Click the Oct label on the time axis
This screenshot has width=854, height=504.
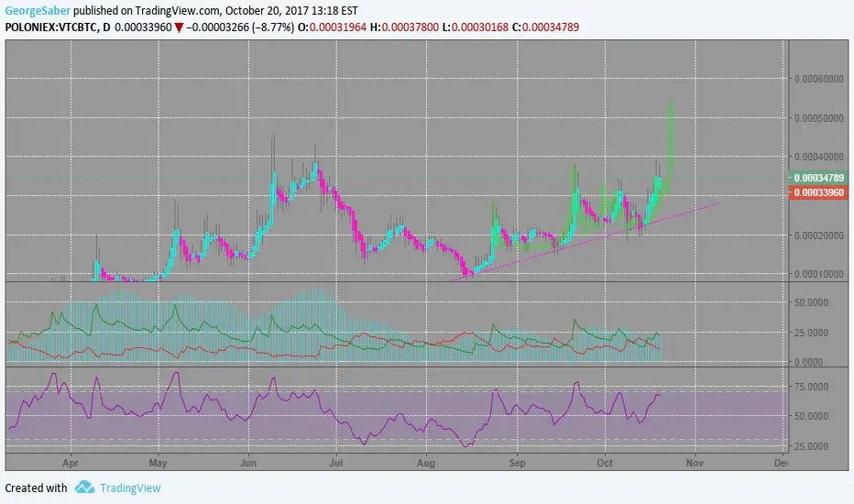coord(605,463)
